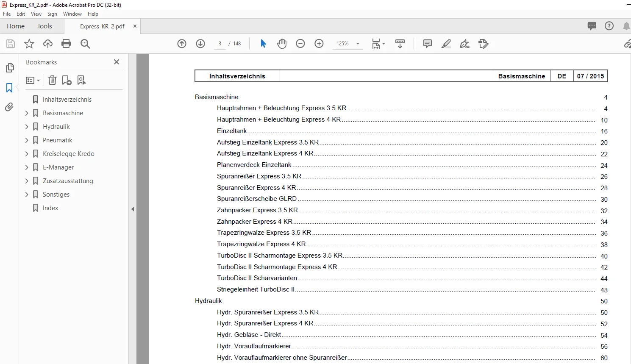Open the Sign document pen tool
631x364 pixels.
(x=465, y=44)
